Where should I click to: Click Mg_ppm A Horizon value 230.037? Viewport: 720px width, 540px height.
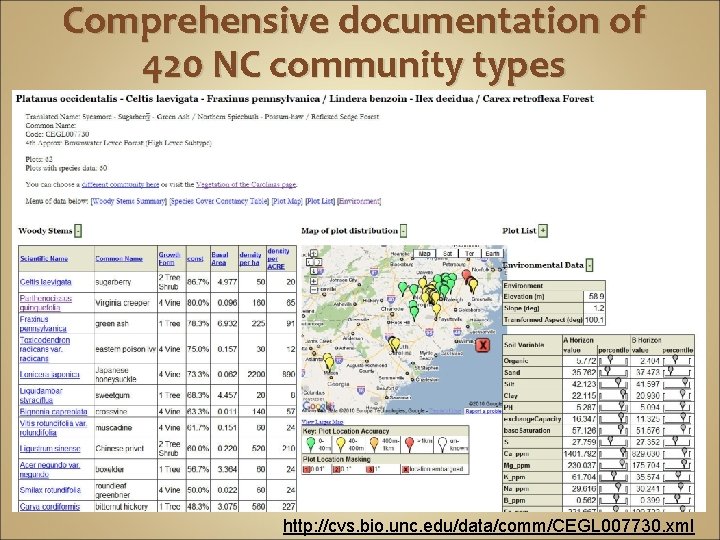[x=582, y=465]
